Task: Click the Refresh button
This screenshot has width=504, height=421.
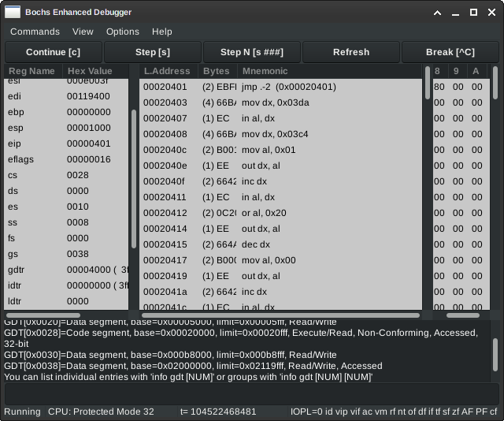Action: tap(351, 52)
